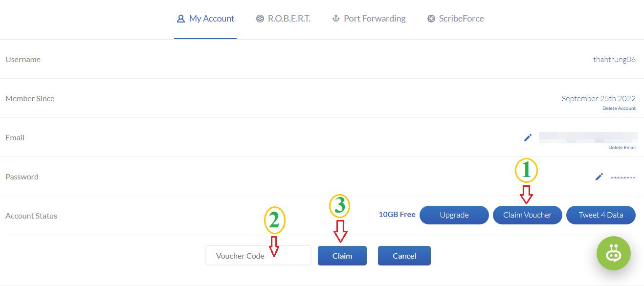Click the Tweet 4 Data button
The image size is (644, 286).
click(601, 215)
